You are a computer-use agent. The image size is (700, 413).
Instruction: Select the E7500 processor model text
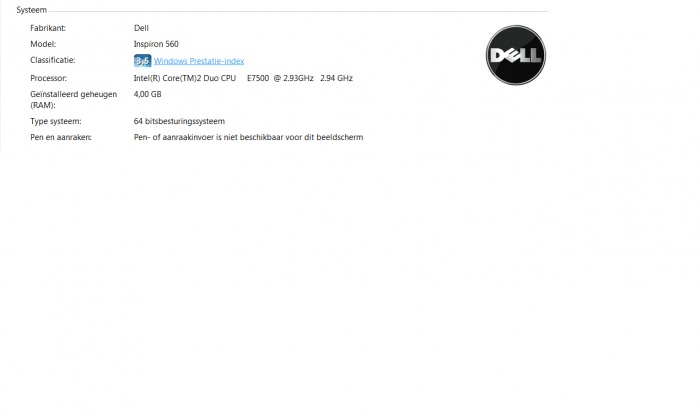(258, 78)
